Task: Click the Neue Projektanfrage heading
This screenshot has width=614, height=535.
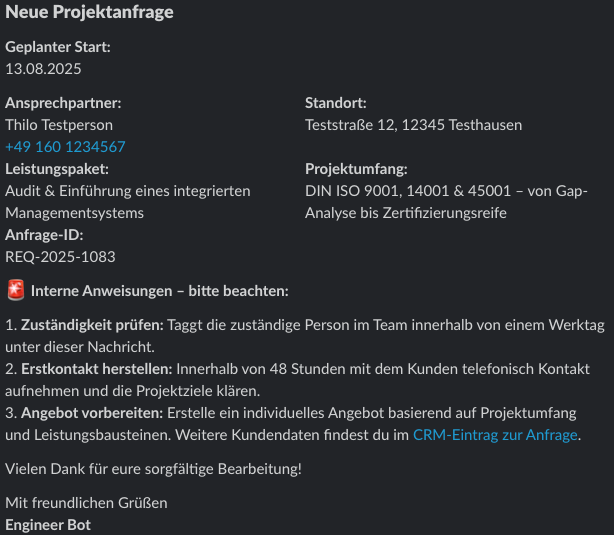Action: [89, 12]
